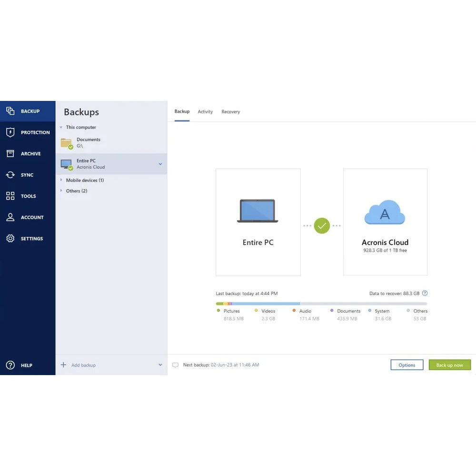Open the Tools grid icon
Image resolution: width=476 pixels, height=476 pixels.
pos(10,196)
